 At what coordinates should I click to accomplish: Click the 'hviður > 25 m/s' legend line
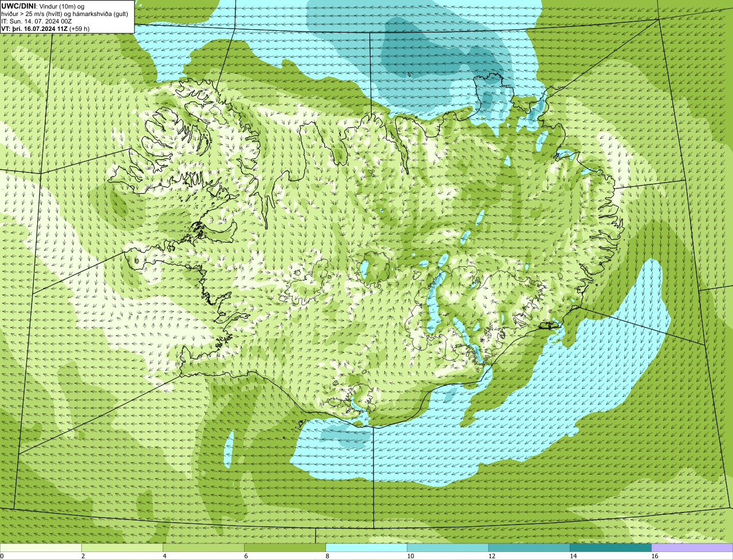[65, 13]
